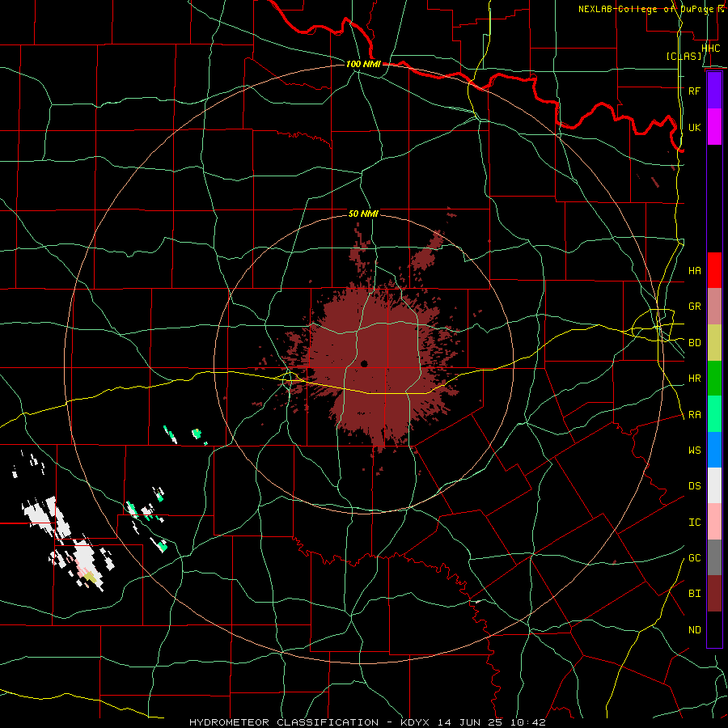This screenshot has height=728, width=728.
Task: Click the IC legend label
Action: 694,523
